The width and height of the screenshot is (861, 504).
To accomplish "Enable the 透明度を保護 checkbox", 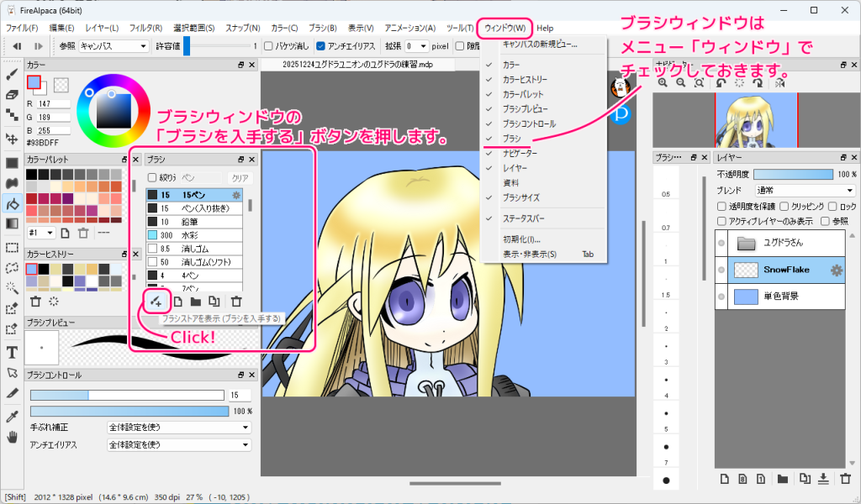I will click(x=721, y=207).
